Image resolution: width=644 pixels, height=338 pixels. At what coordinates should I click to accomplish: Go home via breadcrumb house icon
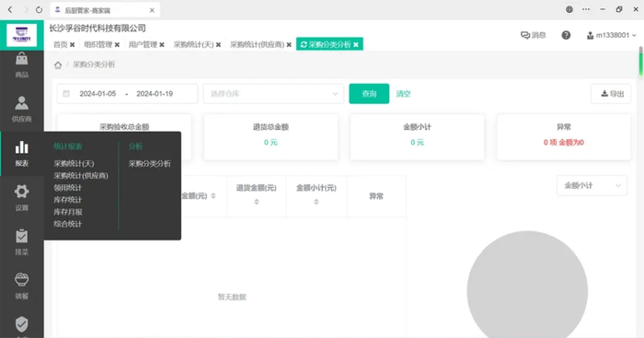pos(58,65)
